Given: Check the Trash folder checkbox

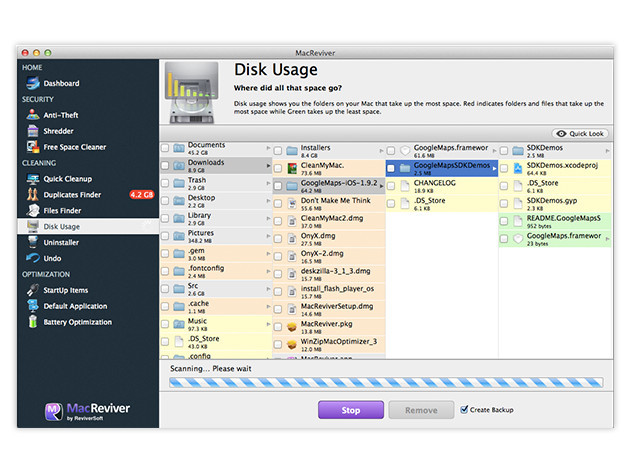Looking at the screenshot, I should pos(165,183).
